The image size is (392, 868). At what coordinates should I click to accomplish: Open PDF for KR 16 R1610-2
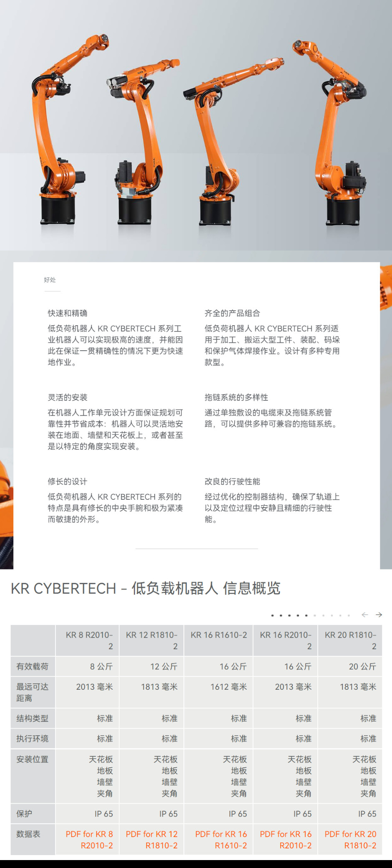tap(221, 840)
